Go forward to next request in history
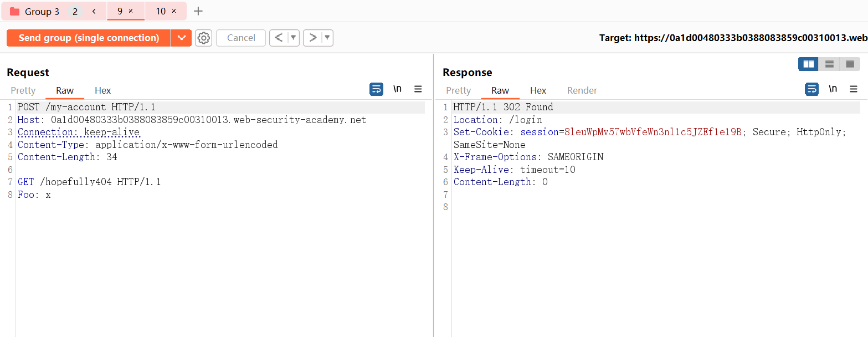868x337 pixels. [x=313, y=38]
